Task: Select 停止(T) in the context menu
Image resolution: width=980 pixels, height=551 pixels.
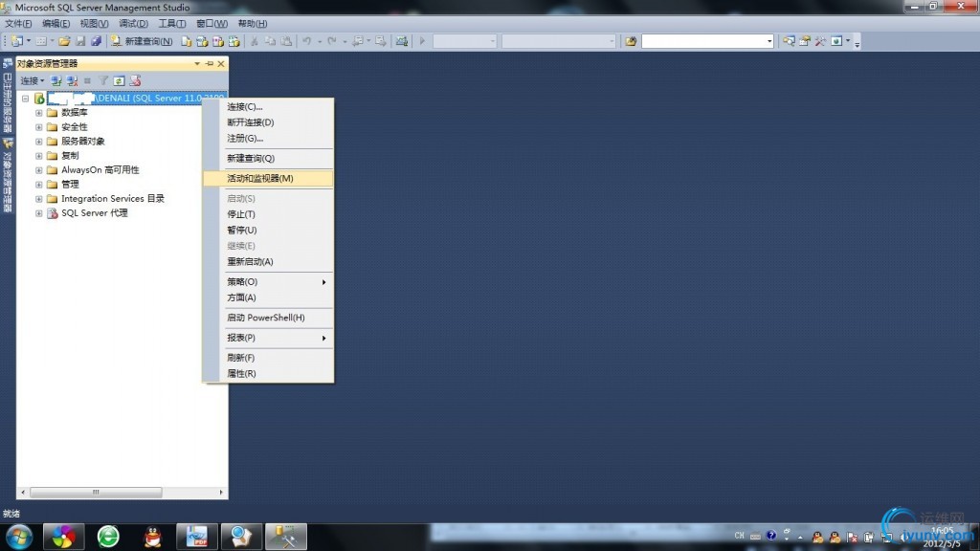Action: point(268,214)
